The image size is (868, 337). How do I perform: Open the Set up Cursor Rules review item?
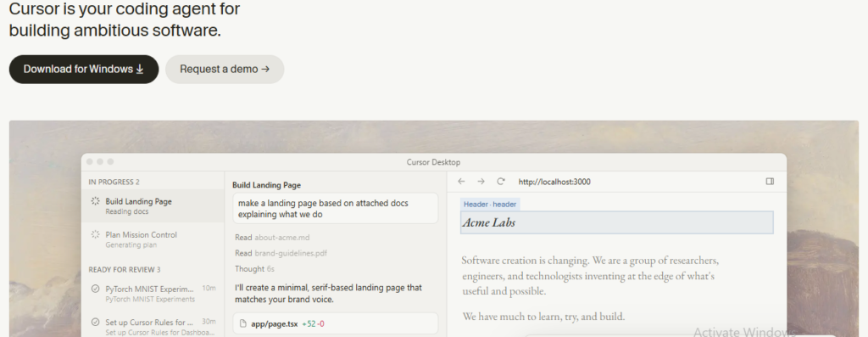pyautogui.click(x=153, y=327)
